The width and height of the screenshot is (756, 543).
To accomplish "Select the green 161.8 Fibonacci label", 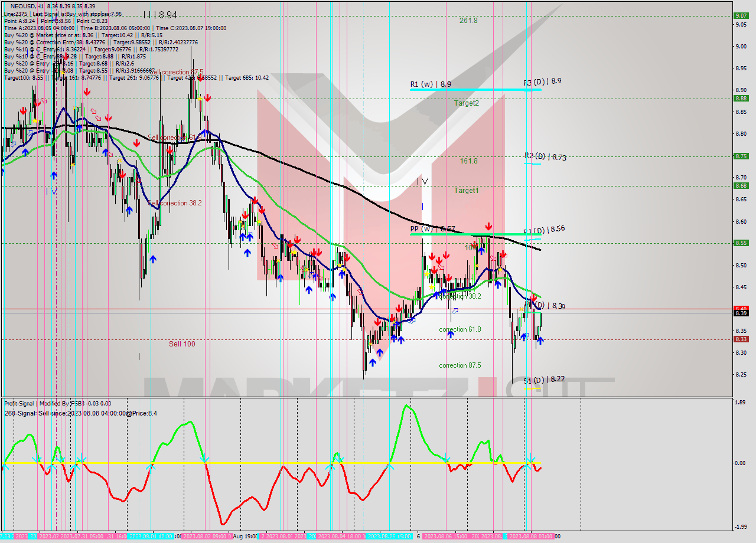I will (x=468, y=161).
